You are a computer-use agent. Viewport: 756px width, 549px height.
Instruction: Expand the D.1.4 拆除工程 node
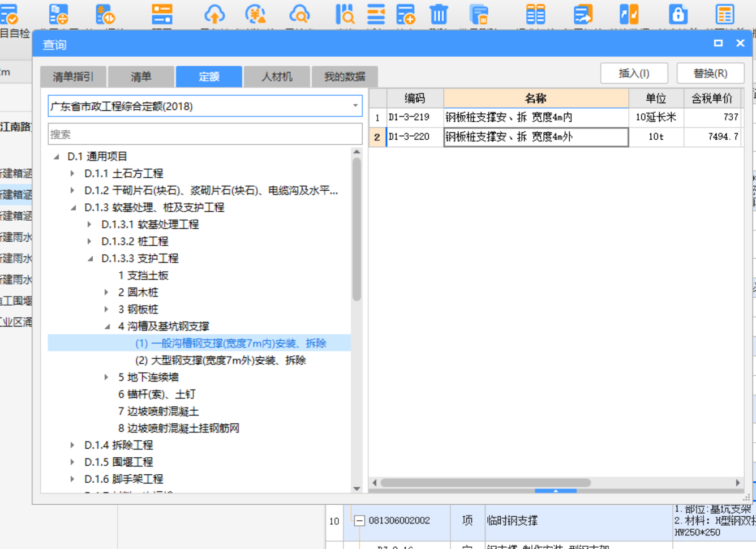(x=72, y=445)
